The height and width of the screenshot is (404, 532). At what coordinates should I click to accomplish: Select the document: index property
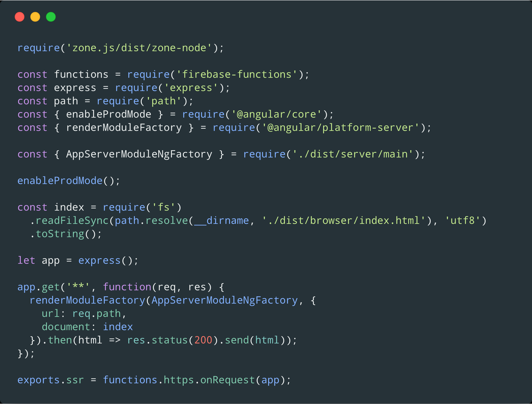[87, 327]
